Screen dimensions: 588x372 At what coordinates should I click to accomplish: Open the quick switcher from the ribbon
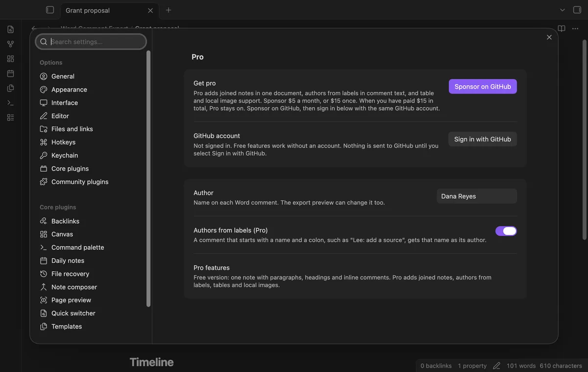click(10, 29)
